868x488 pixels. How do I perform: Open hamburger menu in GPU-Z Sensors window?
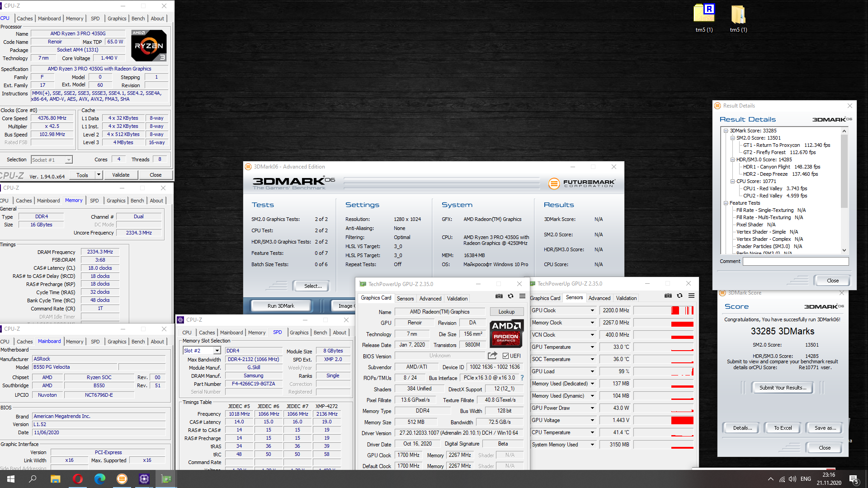[x=691, y=296]
